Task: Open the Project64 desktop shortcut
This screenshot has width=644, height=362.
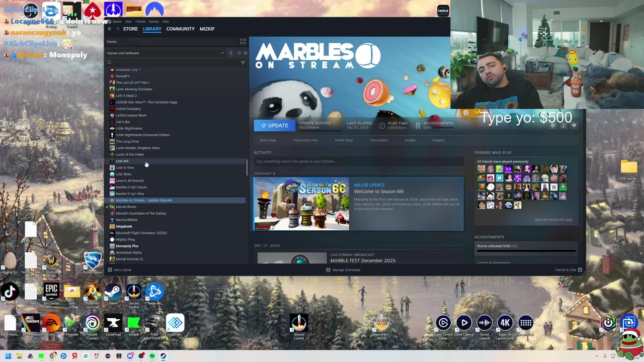Action: [72, 326]
